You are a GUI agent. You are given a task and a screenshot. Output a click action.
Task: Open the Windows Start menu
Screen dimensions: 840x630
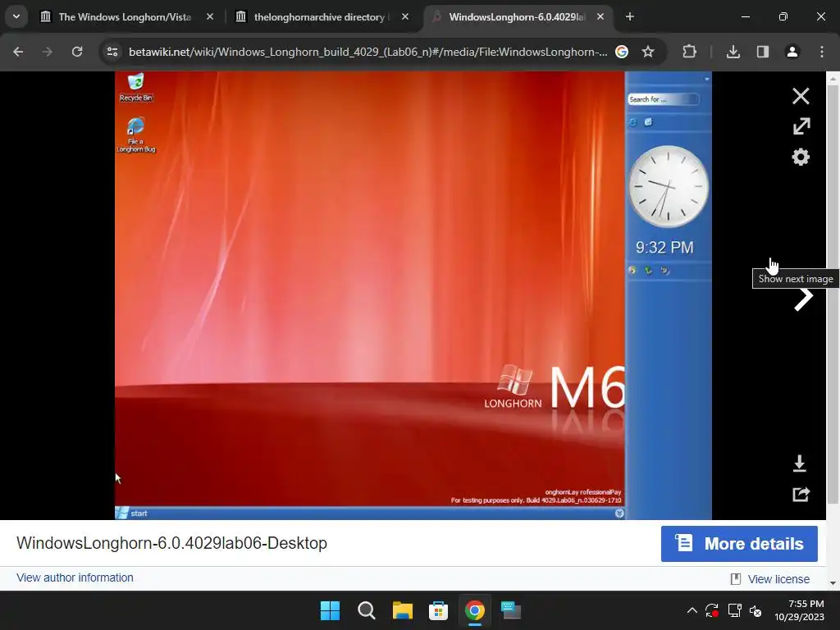[x=330, y=610]
